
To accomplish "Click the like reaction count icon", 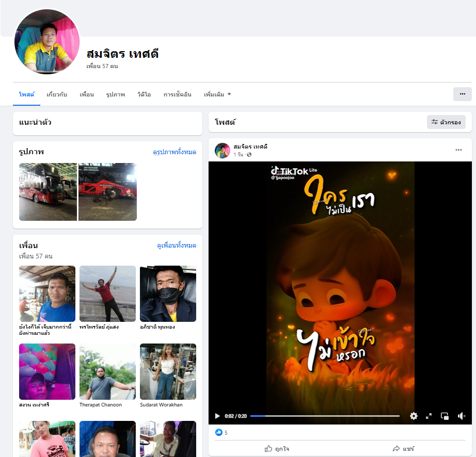I will point(218,433).
